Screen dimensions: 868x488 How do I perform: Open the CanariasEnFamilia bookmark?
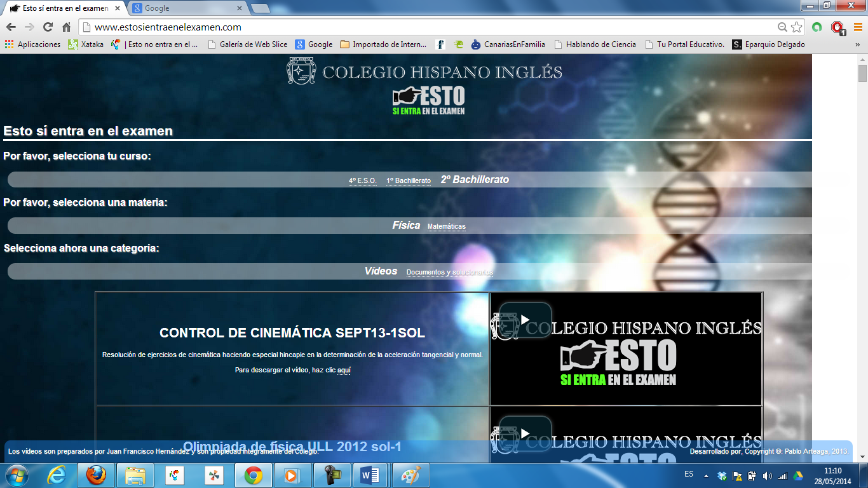coord(509,44)
